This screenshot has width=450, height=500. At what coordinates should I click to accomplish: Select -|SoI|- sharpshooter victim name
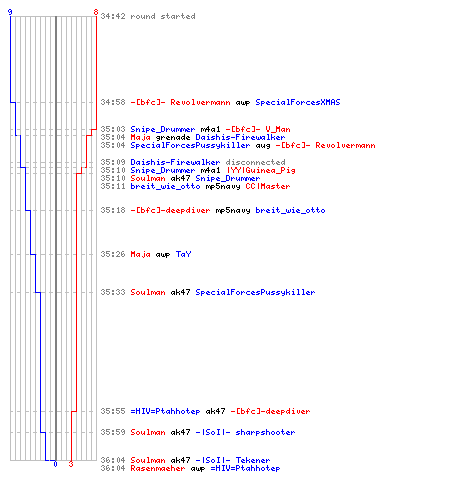(x=245, y=432)
